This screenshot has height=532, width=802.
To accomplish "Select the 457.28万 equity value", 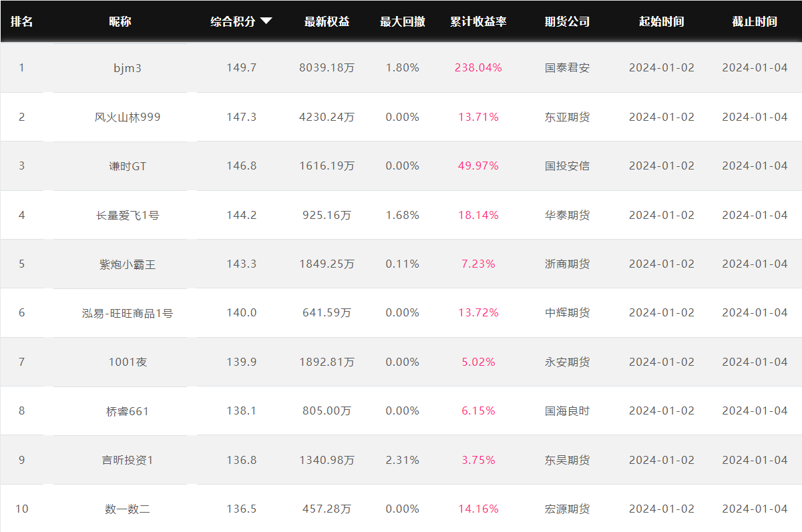I will point(327,509).
